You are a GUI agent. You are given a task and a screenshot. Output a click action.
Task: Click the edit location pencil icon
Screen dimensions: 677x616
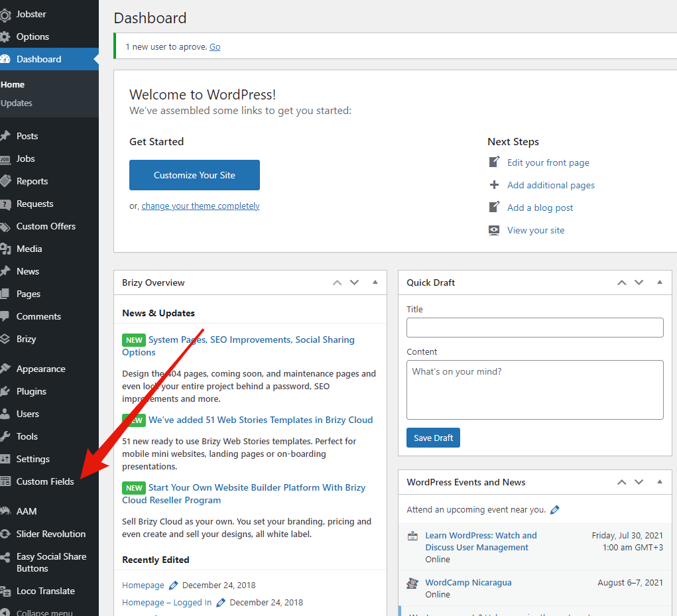point(555,510)
